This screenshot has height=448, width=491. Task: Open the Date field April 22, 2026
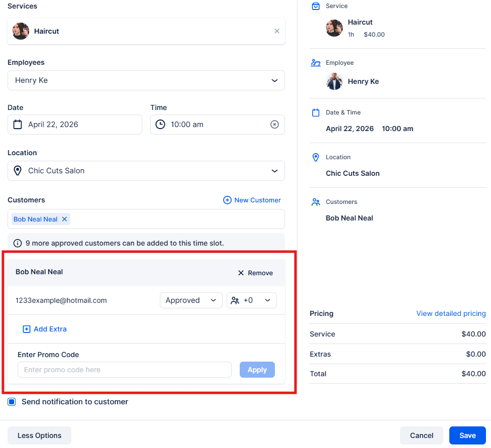click(x=75, y=125)
